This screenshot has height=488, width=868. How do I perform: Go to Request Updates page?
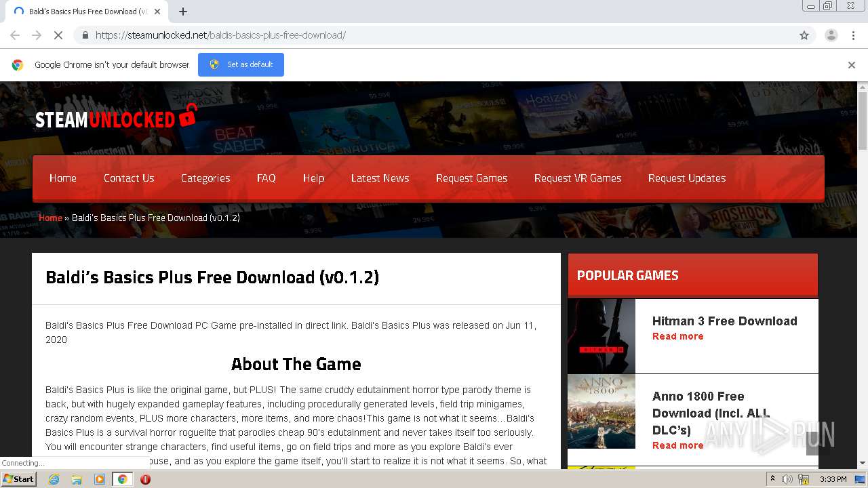[687, 178]
